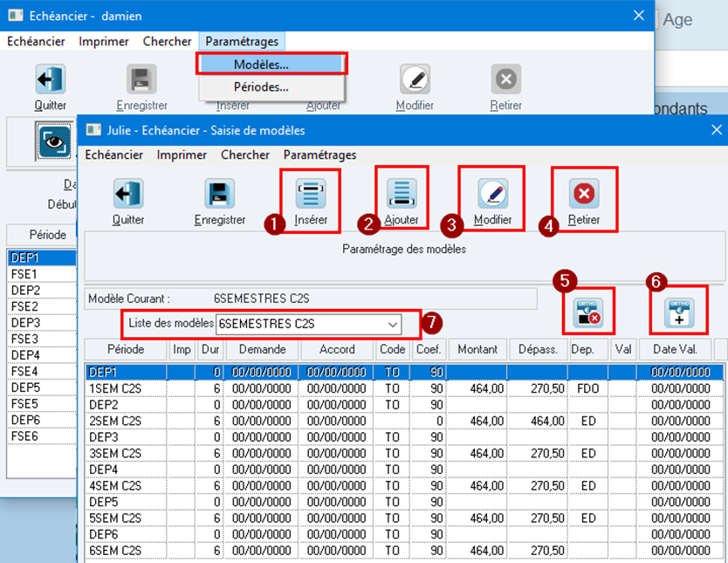Click greyed Enregistrer icon in Echéancier damien window
The image size is (728, 563).
[141, 79]
